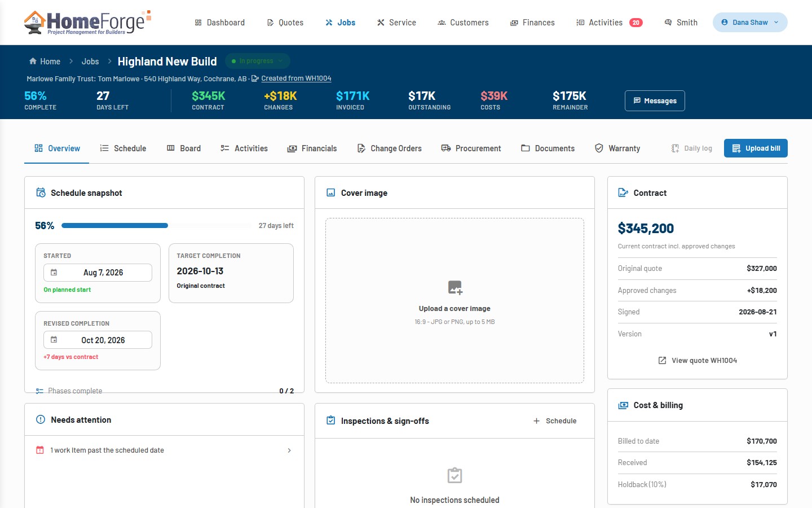Switch to the Procurement tab

(471, 148)
